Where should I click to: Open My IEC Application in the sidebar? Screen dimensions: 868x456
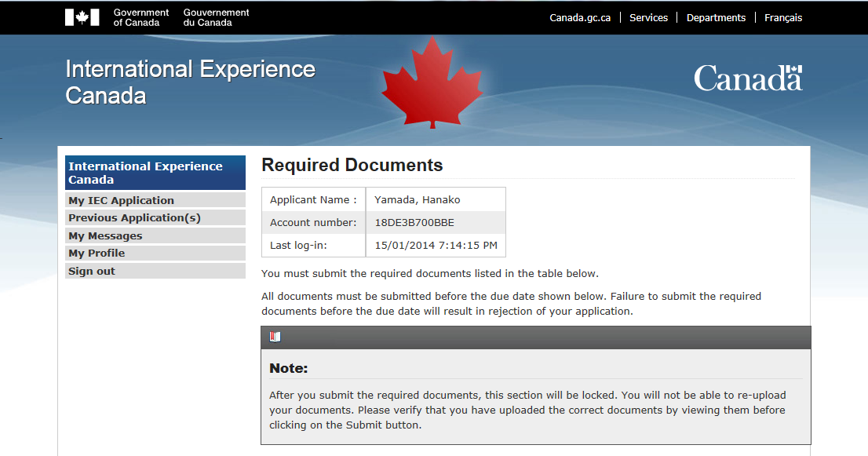pos(155,200)
